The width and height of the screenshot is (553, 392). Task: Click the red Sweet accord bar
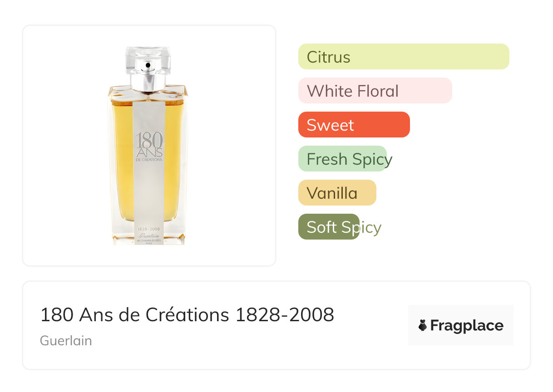pyautogui.click(x=354, y=125)
